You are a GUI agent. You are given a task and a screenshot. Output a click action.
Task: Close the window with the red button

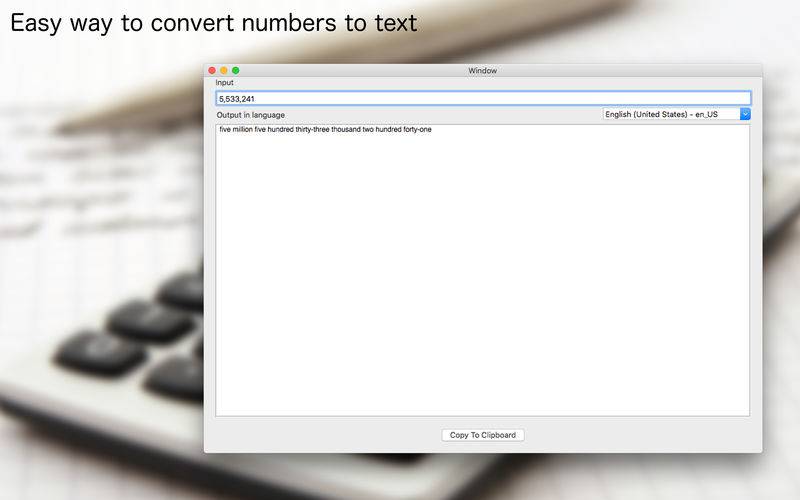(x=212, y=70)
